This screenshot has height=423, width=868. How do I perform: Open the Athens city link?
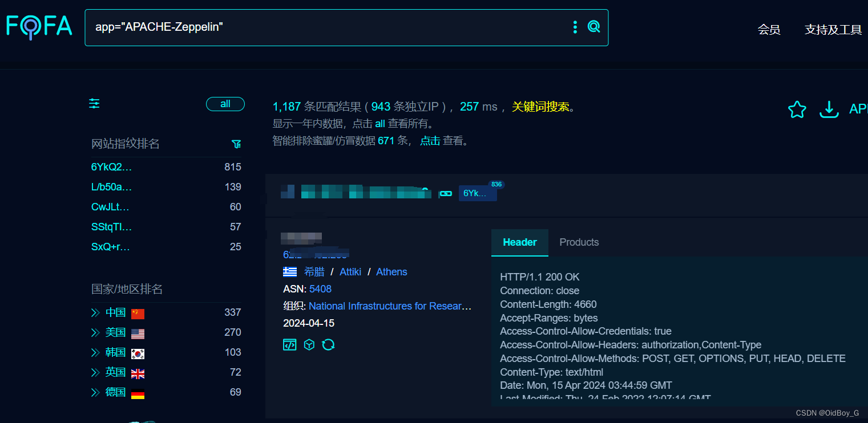pos(391,272)
